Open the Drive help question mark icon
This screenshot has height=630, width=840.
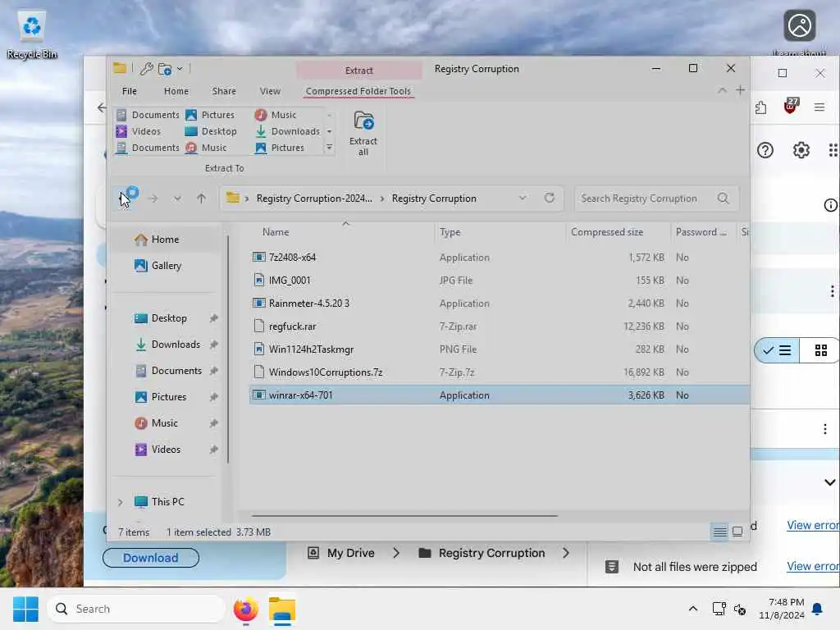765,150
